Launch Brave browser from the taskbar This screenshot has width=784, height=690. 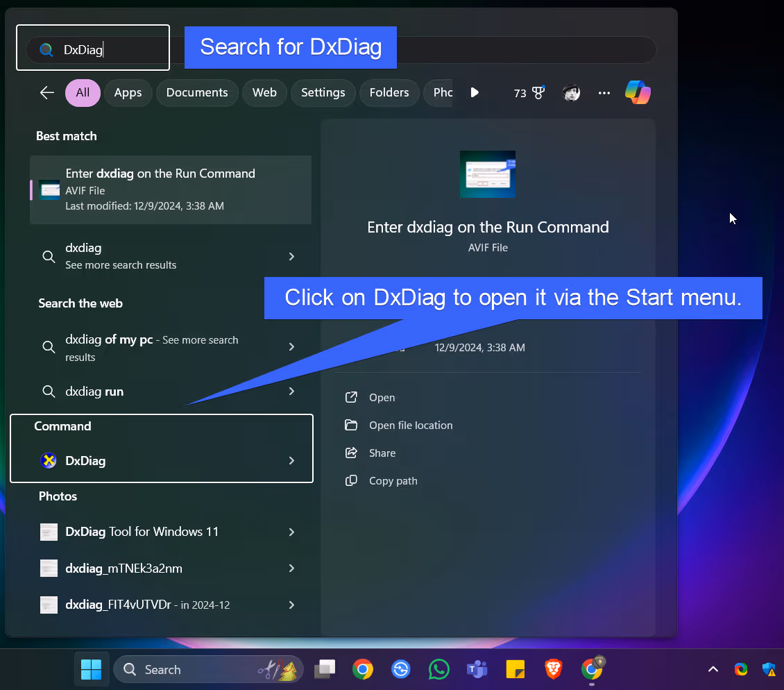coord(553,669)
